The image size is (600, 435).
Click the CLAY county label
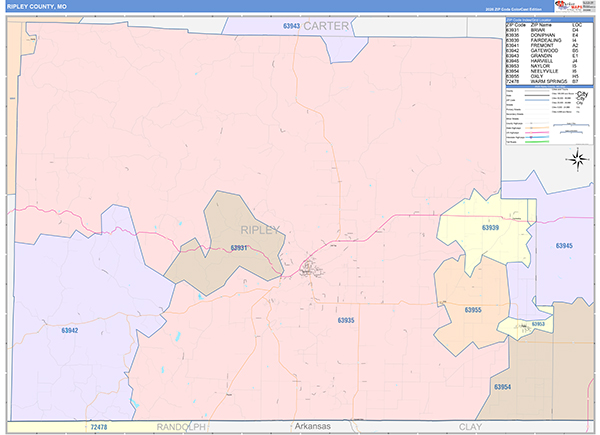click(470, 427)
